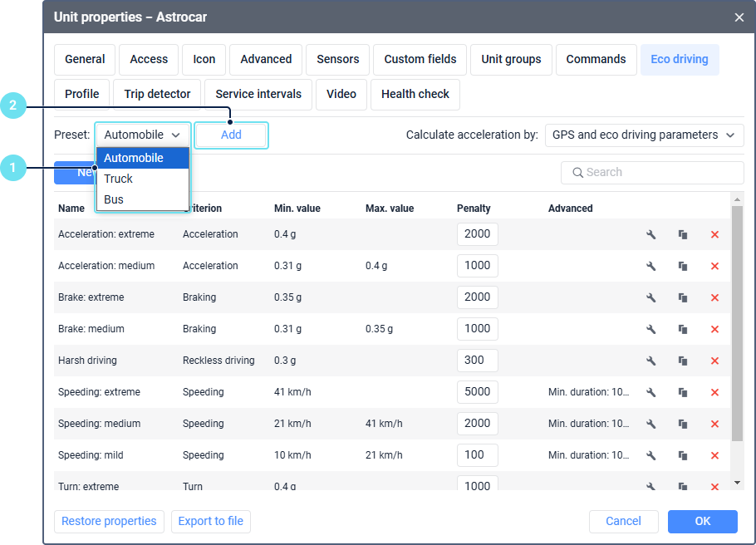This screenshot has height=545, width=756.
Task: Open properties of Speeding: medium criterion
Action: click(x=651, y=424)
